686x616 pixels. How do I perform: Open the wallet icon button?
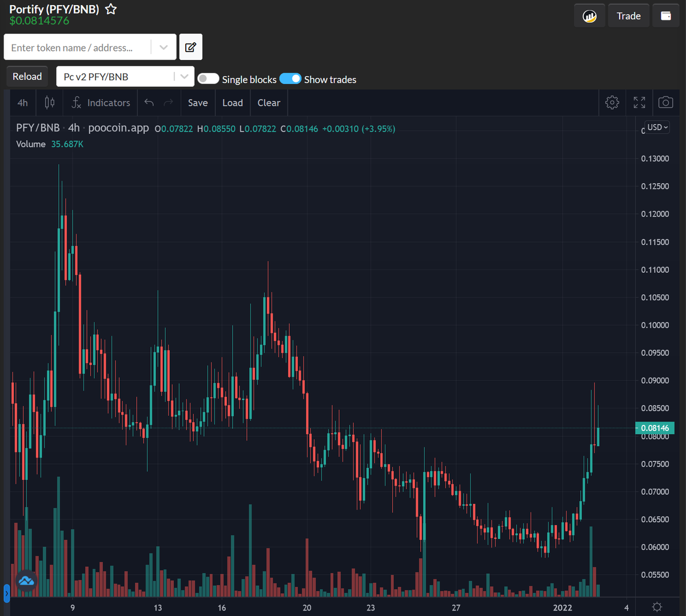click(666, 16)
